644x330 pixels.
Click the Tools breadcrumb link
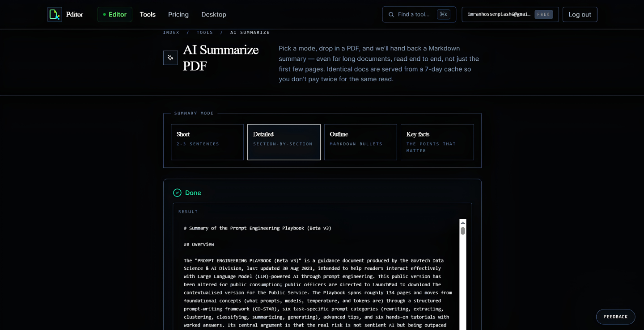click(205, 33)
